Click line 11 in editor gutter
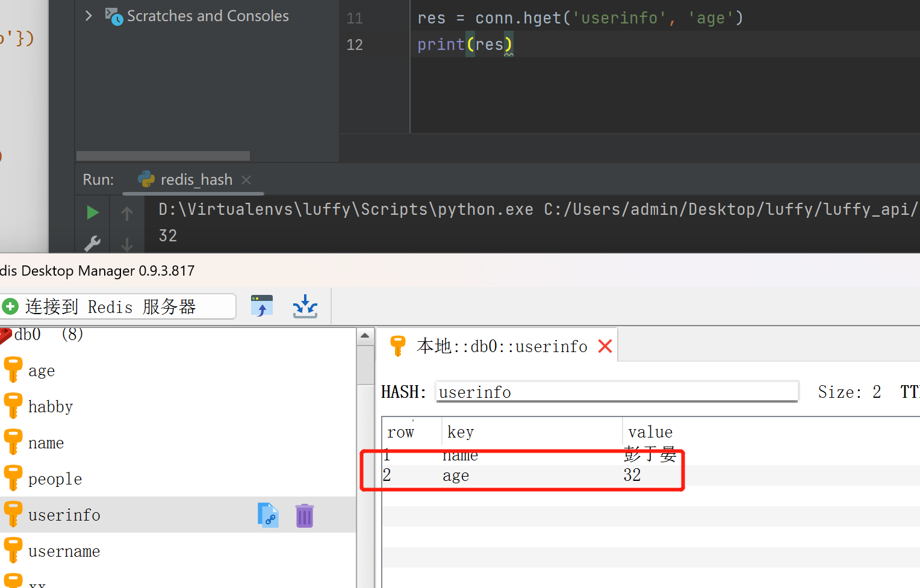This screenshot has height=588, width=920. click(x=355, y=18)
